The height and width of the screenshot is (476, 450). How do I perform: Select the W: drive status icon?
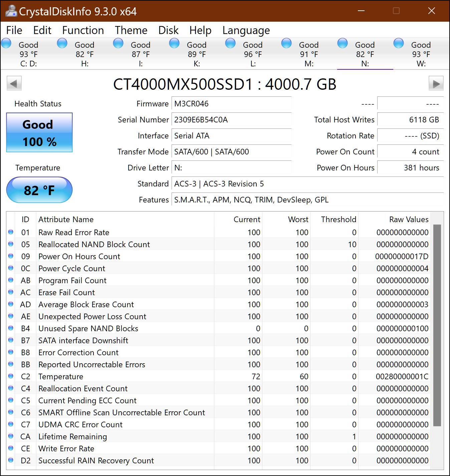point(399,43)
